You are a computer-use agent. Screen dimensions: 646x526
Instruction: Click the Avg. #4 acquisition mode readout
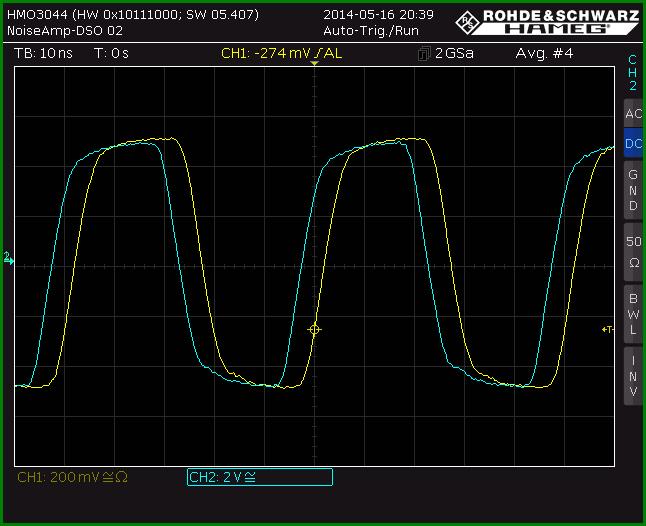[544, 53]
